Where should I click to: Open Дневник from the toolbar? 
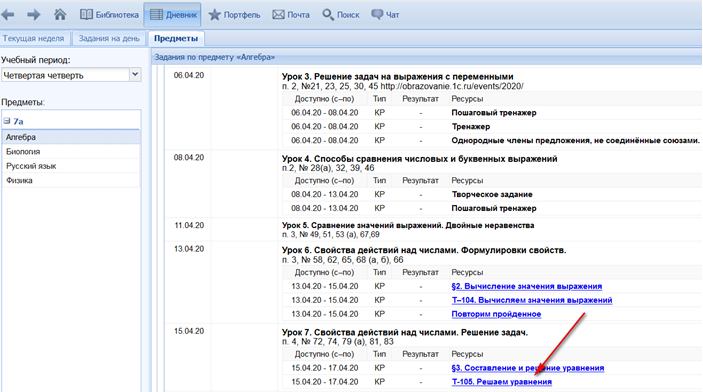pos(173,15)
